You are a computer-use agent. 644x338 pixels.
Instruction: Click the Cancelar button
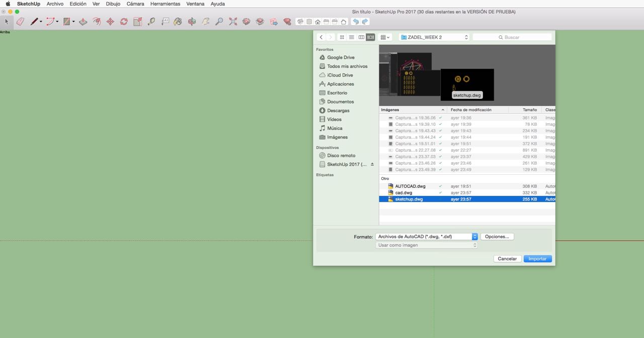click(507, 259)
